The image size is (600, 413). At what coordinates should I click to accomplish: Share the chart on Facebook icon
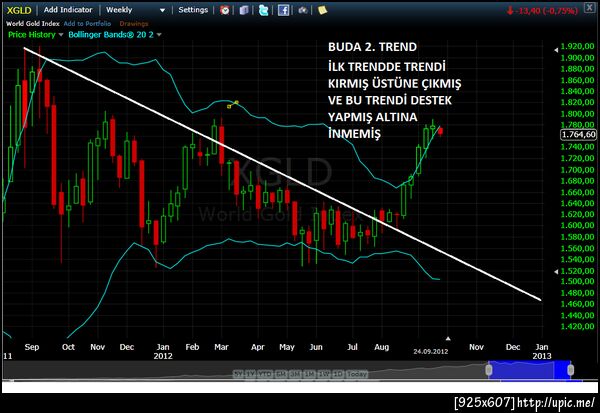283,10
